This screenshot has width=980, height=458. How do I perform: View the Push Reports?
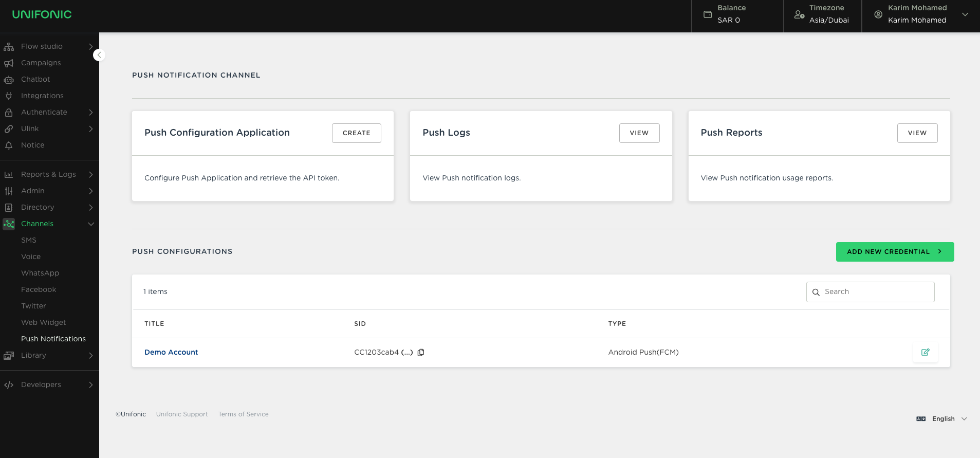tap(917, 133)
